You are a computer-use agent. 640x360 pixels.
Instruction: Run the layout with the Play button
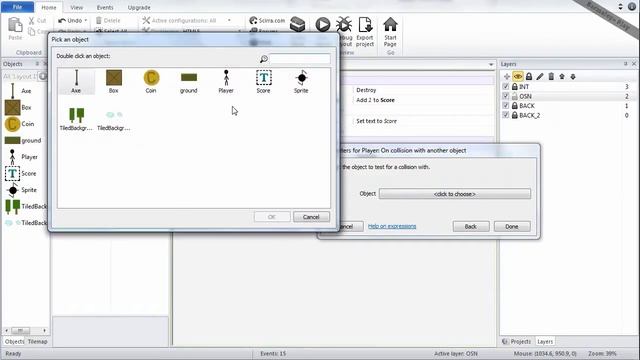322,25
